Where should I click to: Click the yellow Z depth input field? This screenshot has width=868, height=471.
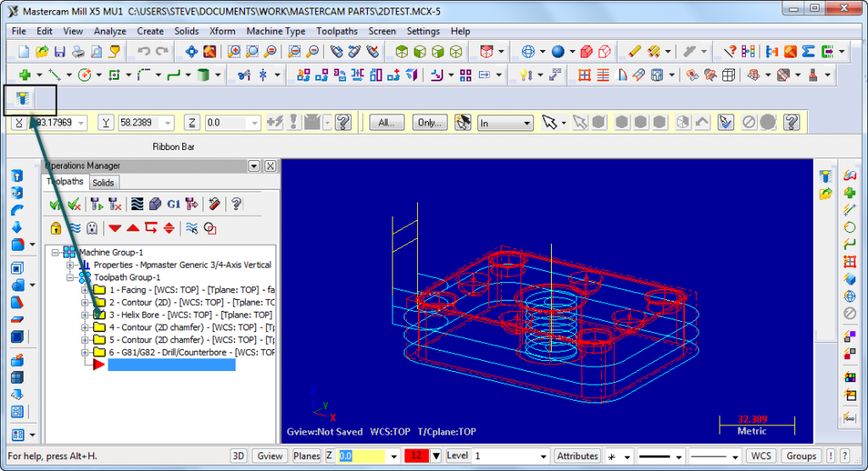point(361,457)
